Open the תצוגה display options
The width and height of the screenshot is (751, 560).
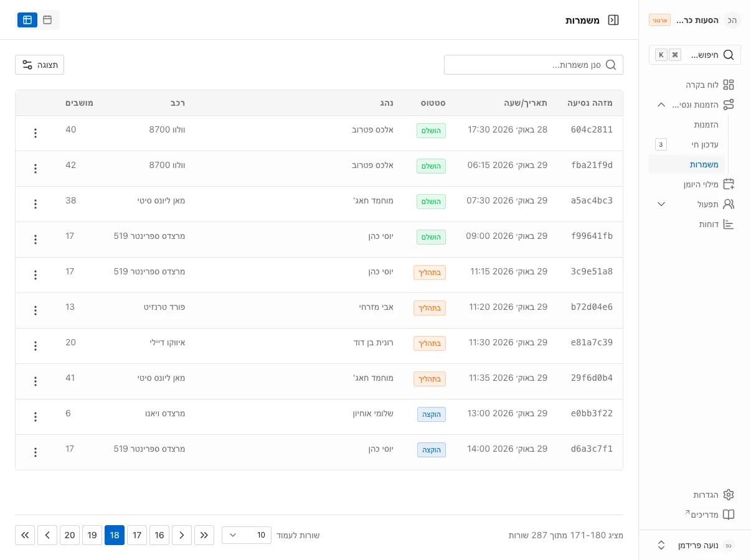click(39, 65)
